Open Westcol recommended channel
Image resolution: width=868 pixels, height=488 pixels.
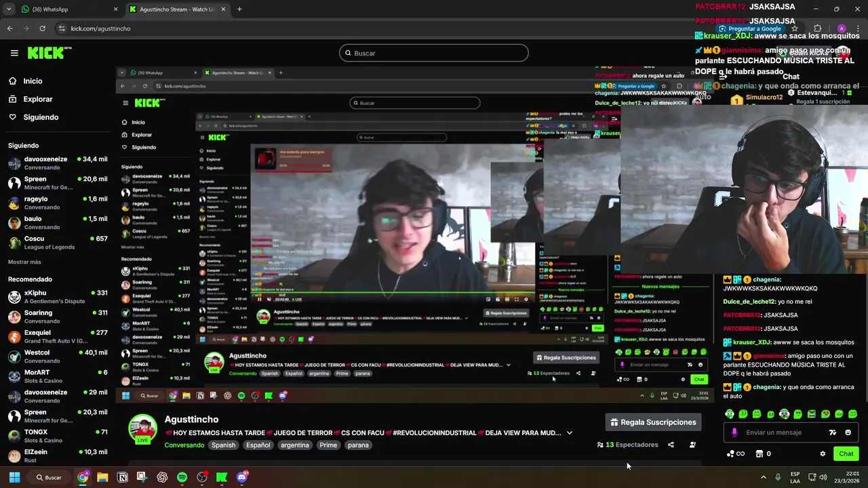pyautogui.click(x=57, y=357)
